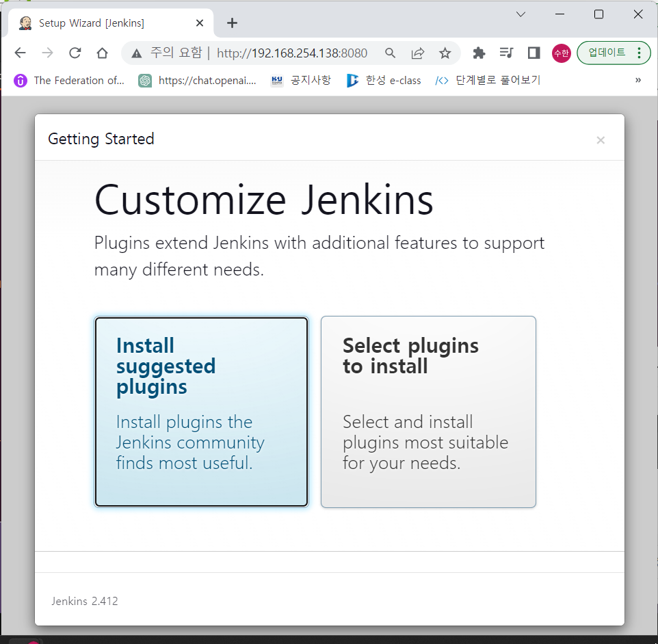This screenshot has width=658, height=644.
Task: Open the browser home page
Action: tap(102, 53)
